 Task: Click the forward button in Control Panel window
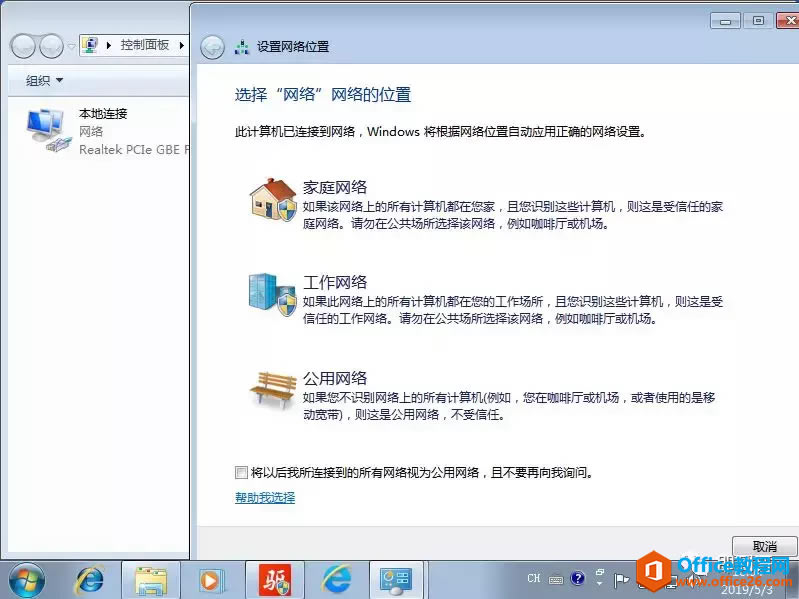point(51,46)
